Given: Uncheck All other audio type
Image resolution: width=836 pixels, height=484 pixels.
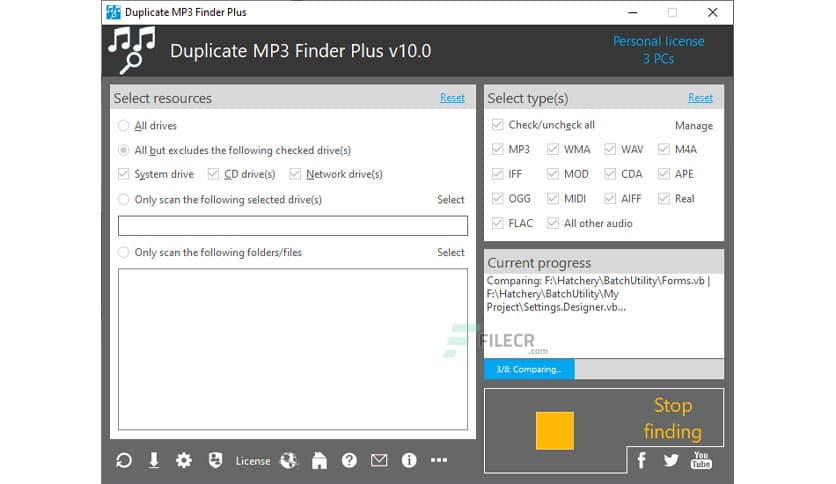Looking at the screenshot, I should pos(553,223).
